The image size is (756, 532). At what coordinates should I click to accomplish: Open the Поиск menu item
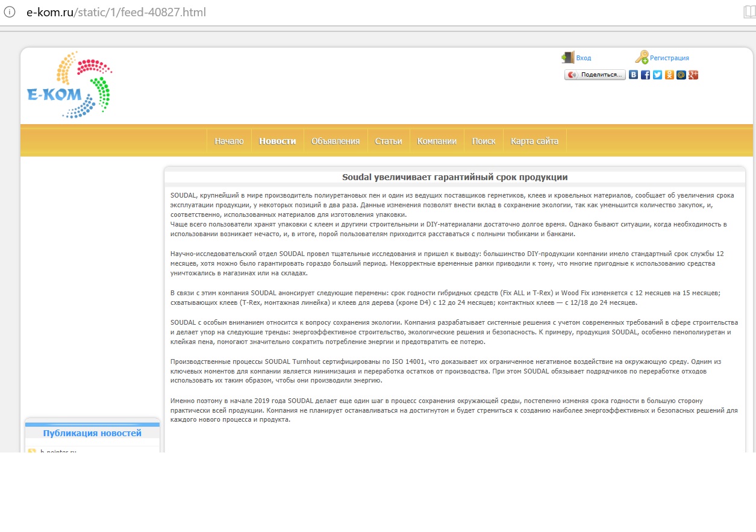coord(484,141)
